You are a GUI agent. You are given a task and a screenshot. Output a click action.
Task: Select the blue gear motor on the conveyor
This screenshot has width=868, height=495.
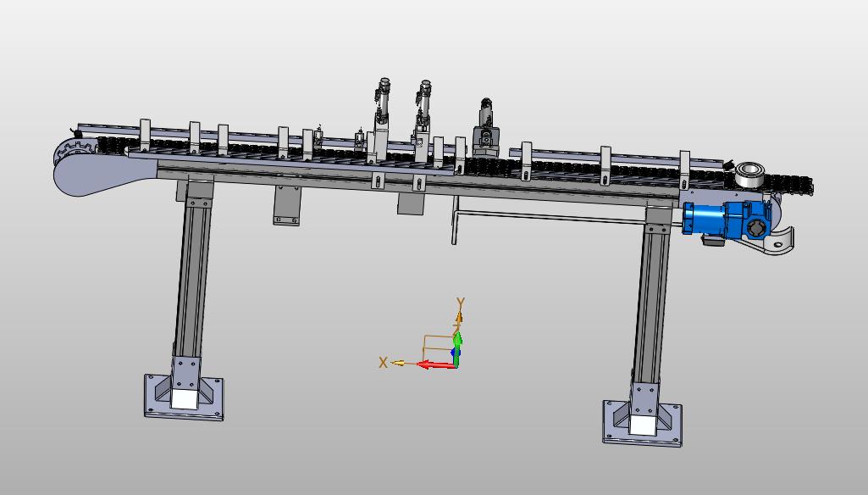click(x=727, y=220)
